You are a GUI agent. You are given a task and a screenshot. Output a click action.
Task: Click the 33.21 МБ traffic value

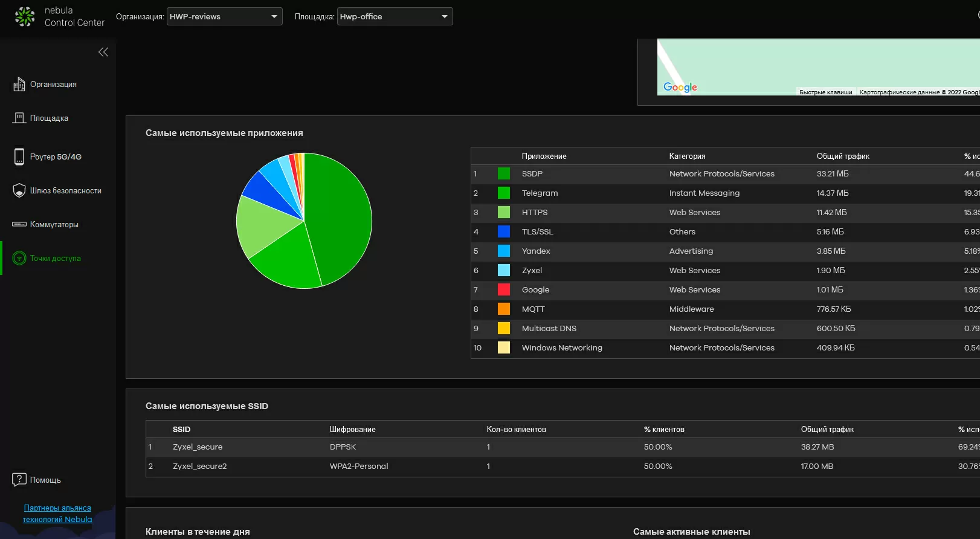pyautogui.click(x=833, y=173)
